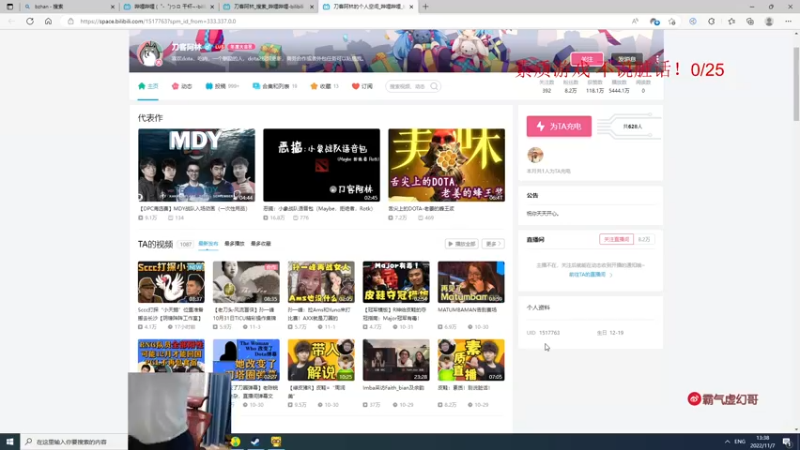Open Windows Start menu
Screen dimensions: 800x450
[x=10, y=441]
